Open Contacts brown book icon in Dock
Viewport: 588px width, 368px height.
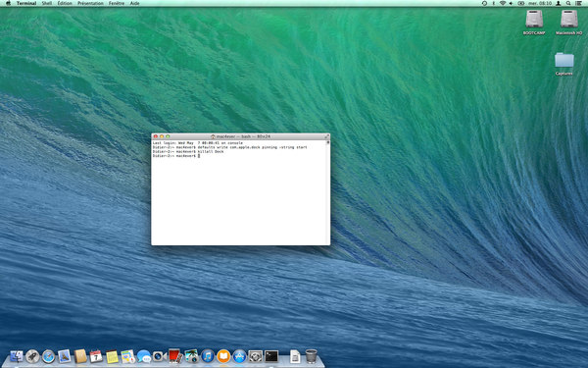click(x=80, y=356)
